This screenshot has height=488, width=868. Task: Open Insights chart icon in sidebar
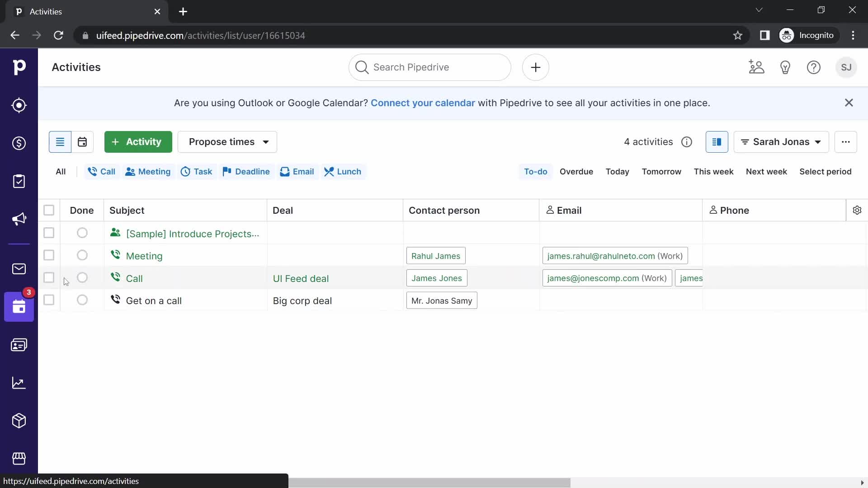coord(19,383)
